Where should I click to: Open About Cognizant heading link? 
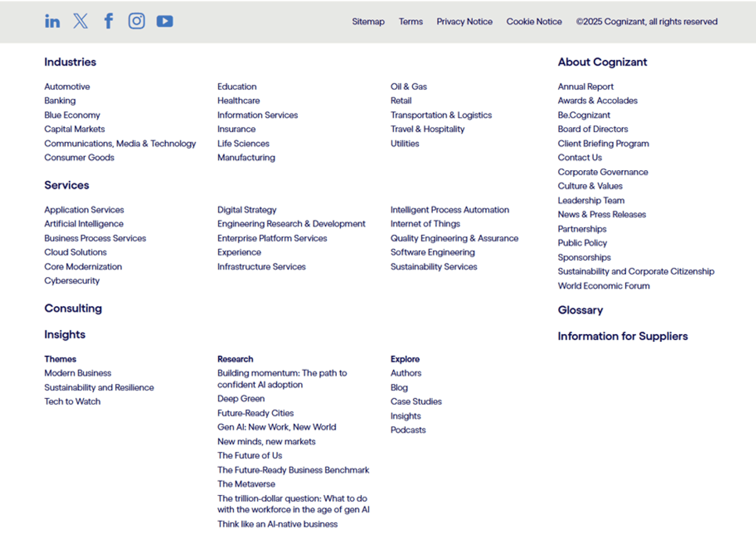[602, 62]
